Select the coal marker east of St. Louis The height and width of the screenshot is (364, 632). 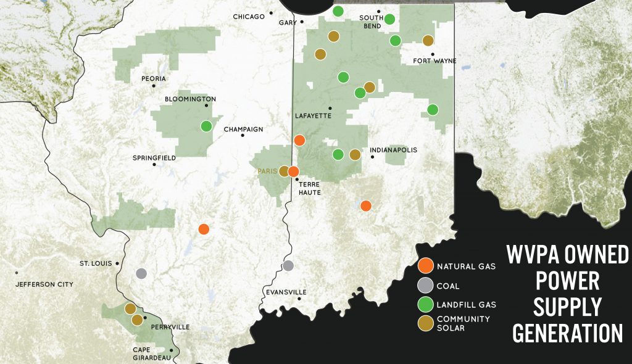pos(141,273)
